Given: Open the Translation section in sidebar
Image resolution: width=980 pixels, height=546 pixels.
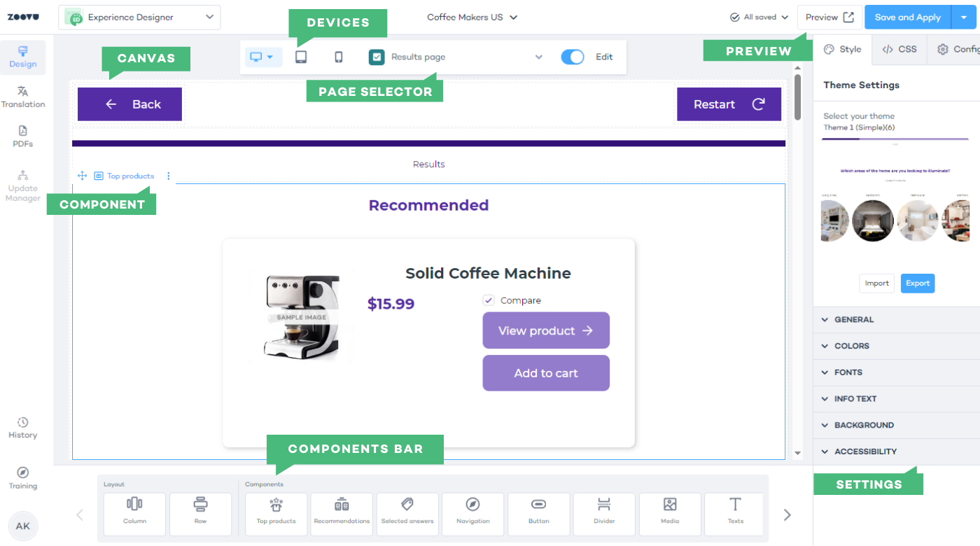Looking at the screenshot, I should (23, 97).
